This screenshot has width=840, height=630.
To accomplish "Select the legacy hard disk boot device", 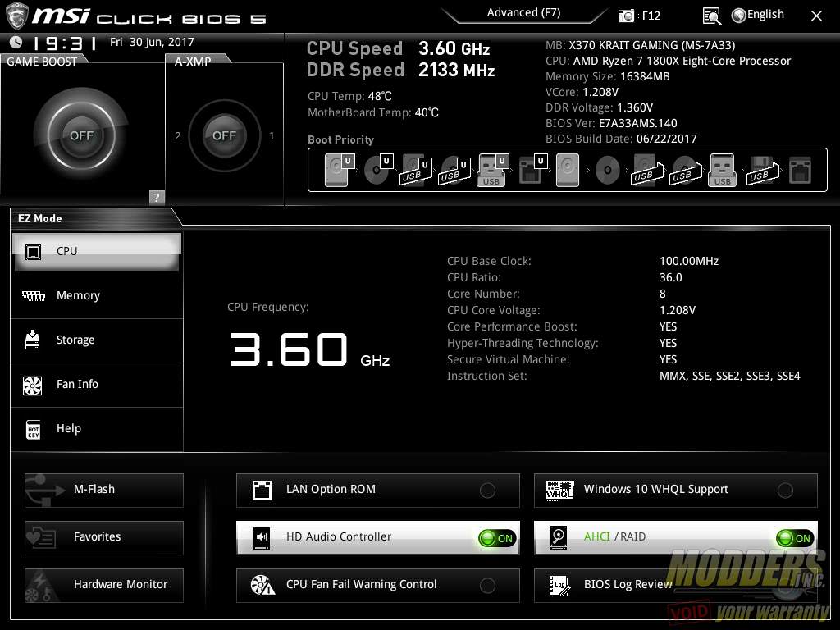I will click(x=568, y=171).
